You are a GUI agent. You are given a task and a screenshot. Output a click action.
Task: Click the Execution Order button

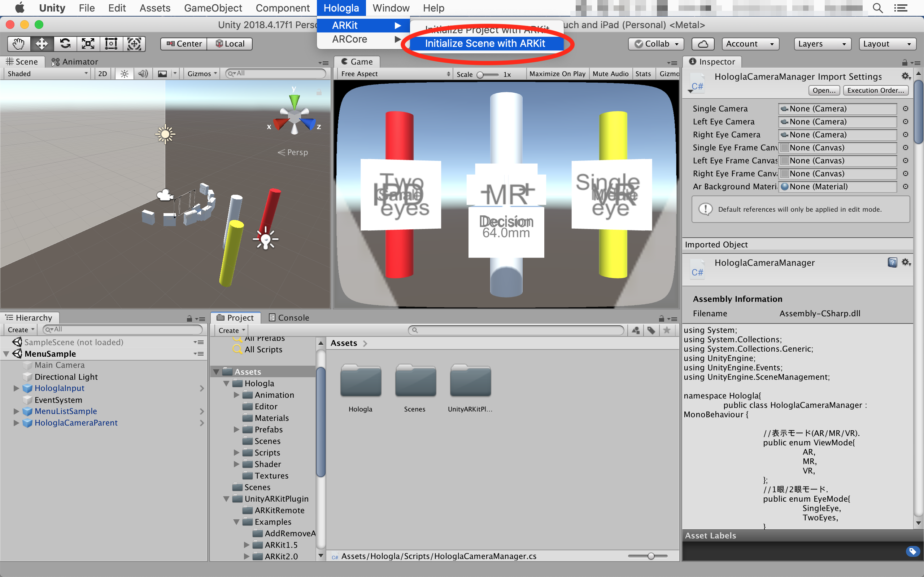[x=875, y=91]
